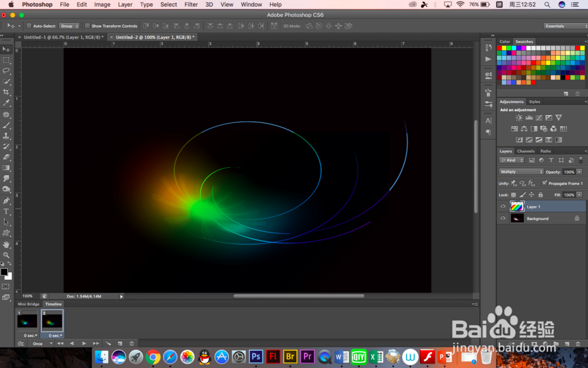Delete selected frame with timeline trash icon
Viewport: 588px width, 368px height.
tap(131, 343)
